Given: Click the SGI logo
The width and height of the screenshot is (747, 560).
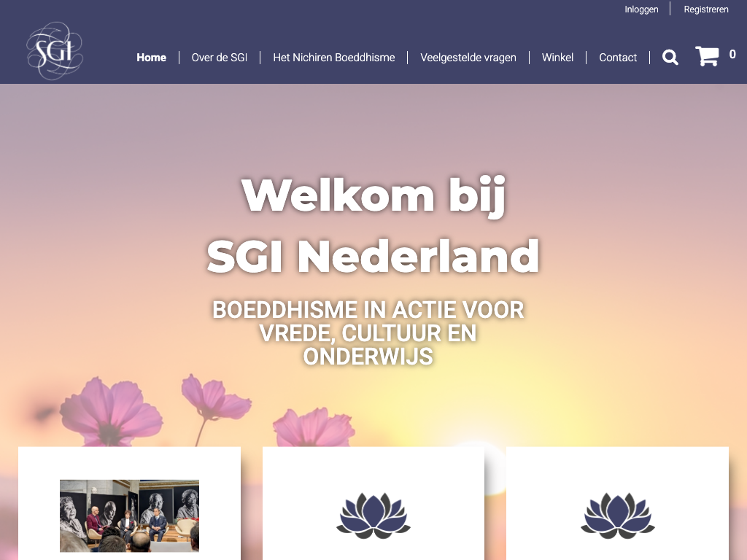Looking at the screenshot, I should click(x=55, y=50).
